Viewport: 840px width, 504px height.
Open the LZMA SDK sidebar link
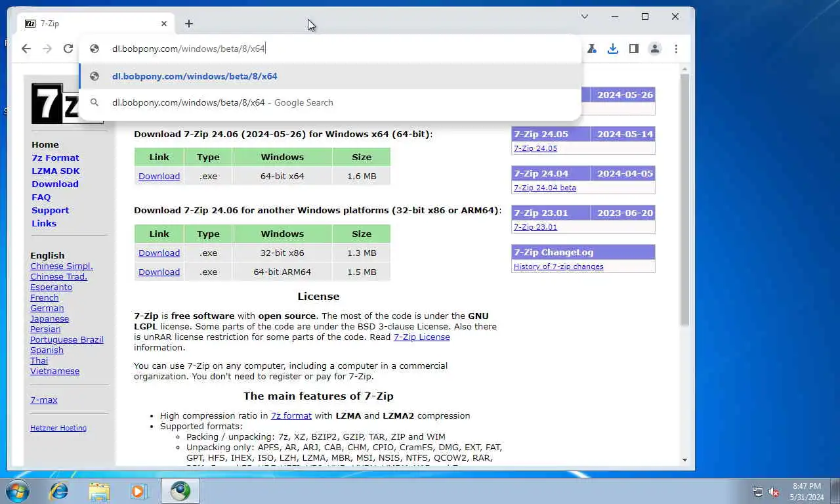click(x=56, y=171)
